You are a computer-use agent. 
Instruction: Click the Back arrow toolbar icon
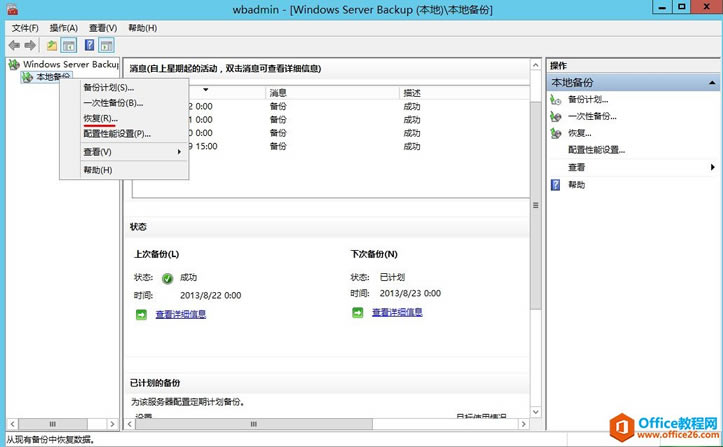pyautogui.click(x=14, y=45)
